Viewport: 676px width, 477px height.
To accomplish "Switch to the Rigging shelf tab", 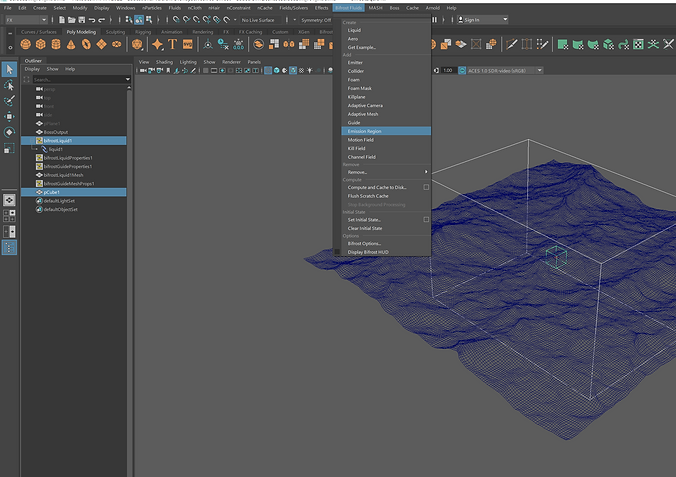I will (x=143, y=32).
